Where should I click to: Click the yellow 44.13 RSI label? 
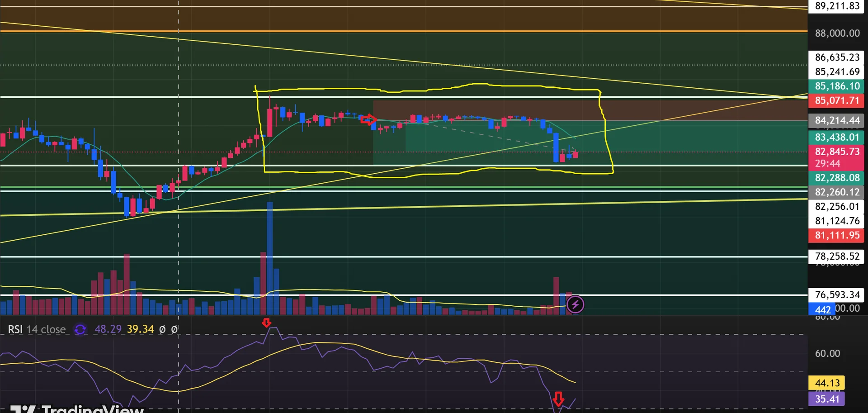click(x=827, y=383)
